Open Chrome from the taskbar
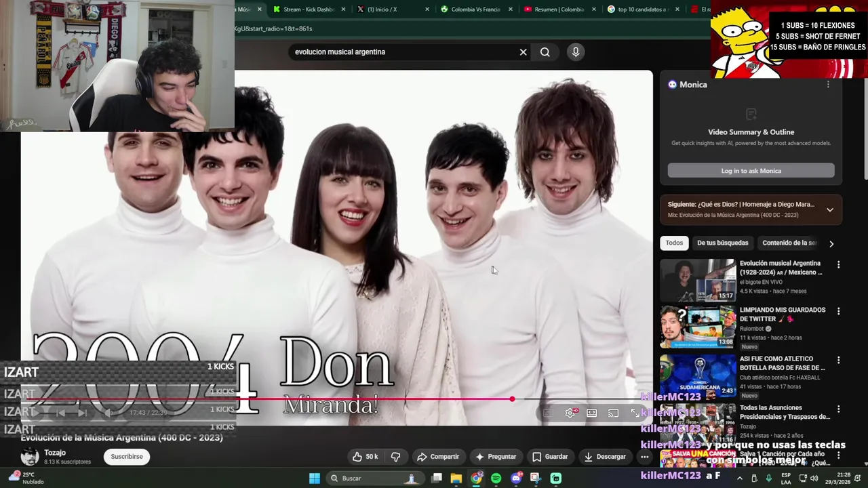 477,479
